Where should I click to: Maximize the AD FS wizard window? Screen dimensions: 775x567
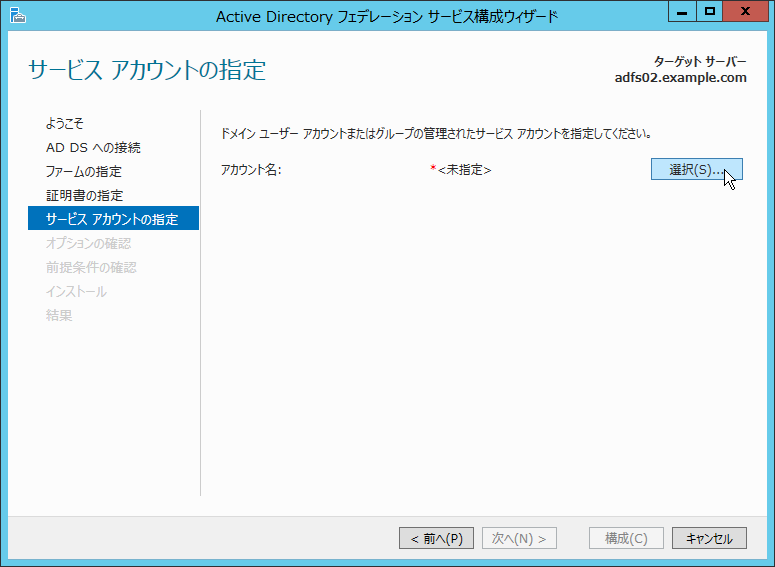pyautogui.click(x=710, y=12)
